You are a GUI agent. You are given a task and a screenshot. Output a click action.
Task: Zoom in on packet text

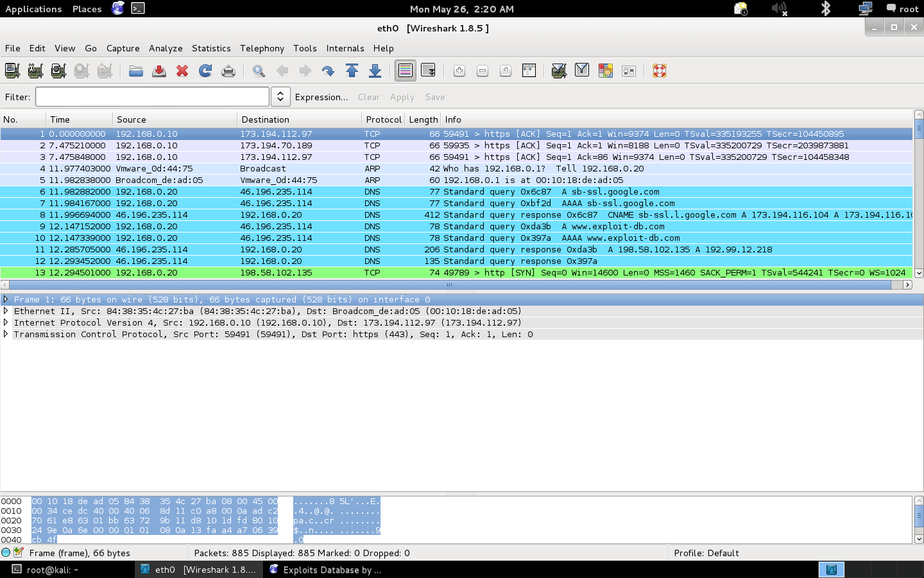click(x=459, y=71)
